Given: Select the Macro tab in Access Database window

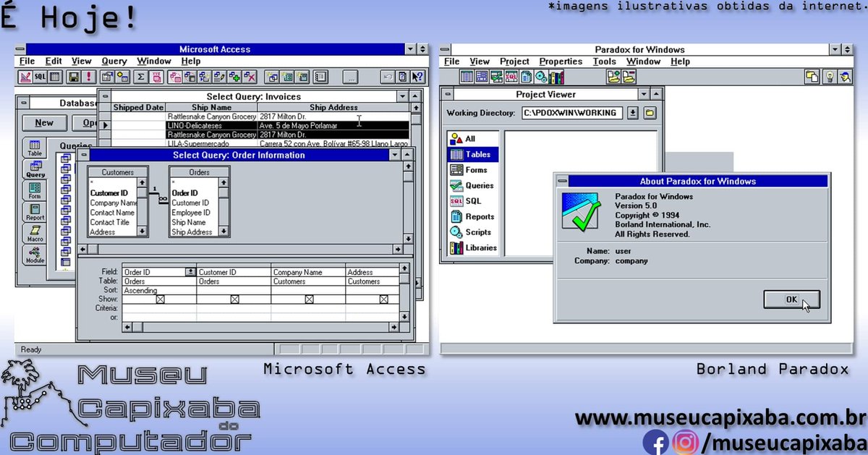Looking at the screenshot, I should coord(35,233).
